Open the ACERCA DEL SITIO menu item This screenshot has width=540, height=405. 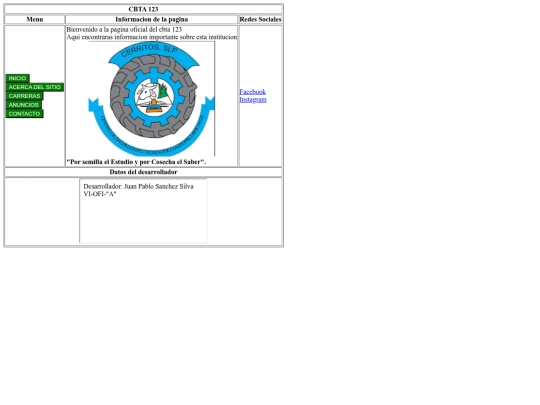point(34,87)
